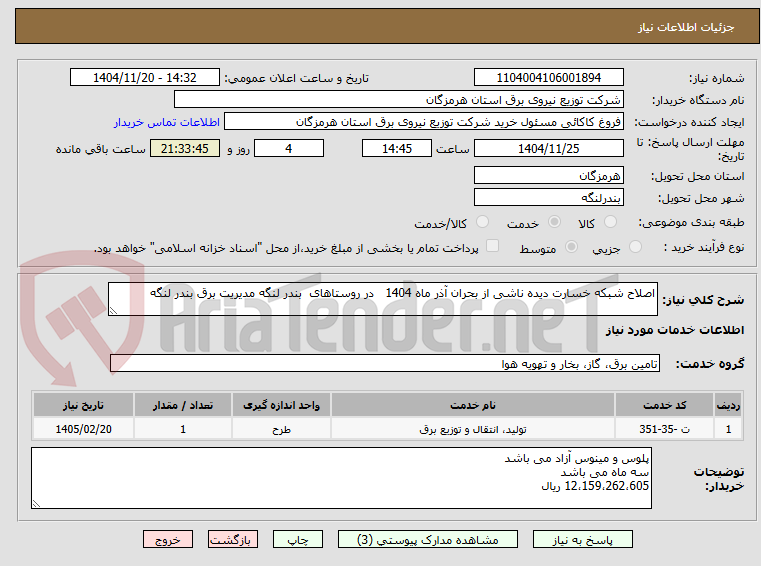
Task: Click the remaining days field showing 4
Action: coord(289,149)
